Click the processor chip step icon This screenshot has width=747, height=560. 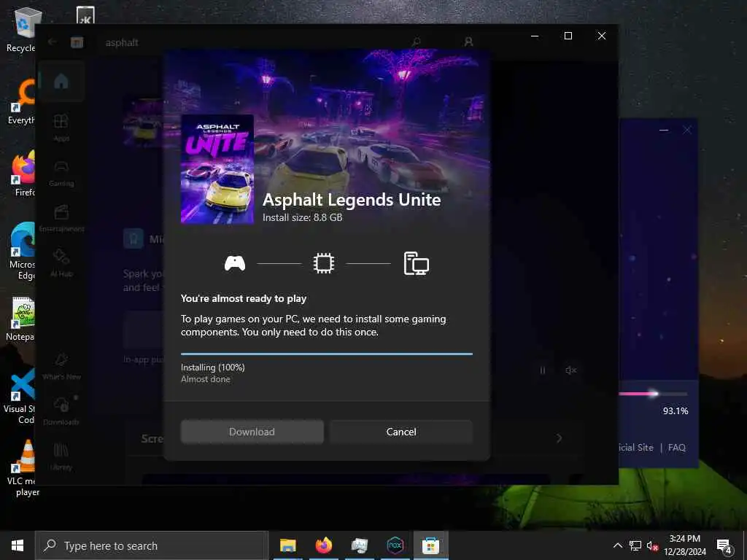pyautogui.click(x=324, y=263)
